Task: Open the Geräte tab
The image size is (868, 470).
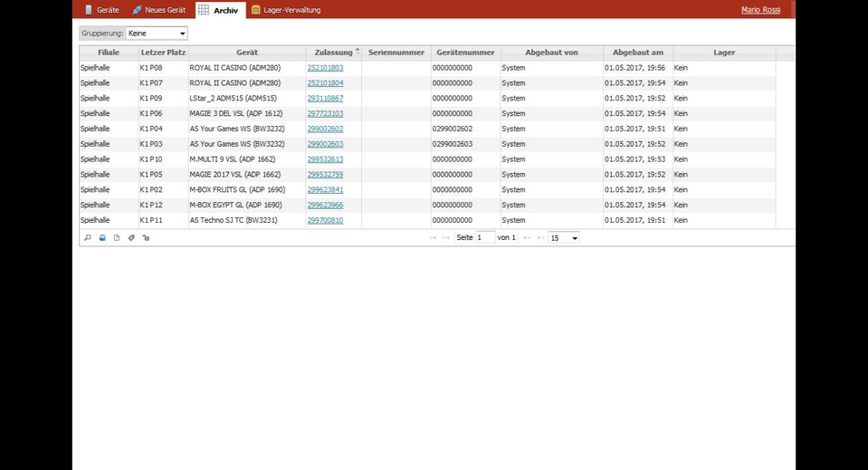Action: (x=102, y=10)
